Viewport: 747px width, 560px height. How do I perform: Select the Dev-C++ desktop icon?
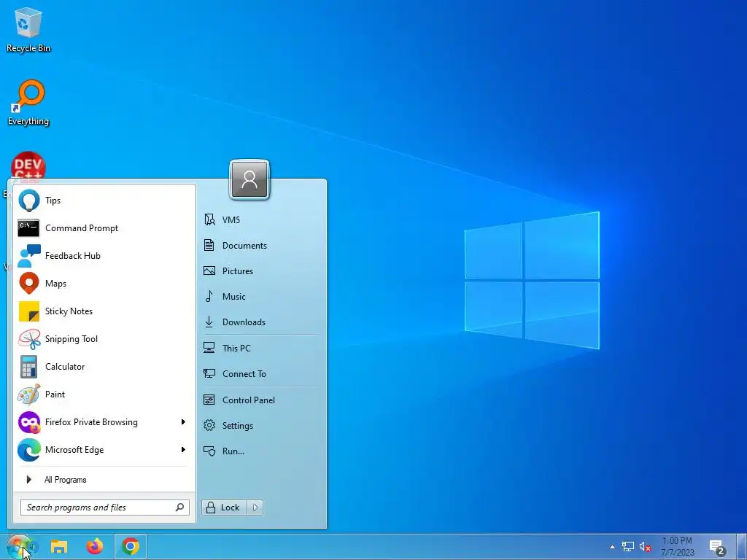[28, 167]
